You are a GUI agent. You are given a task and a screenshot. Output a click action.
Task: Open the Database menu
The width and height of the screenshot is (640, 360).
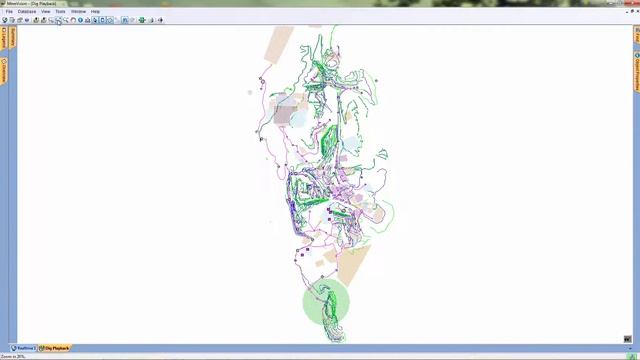coord(27,12)
